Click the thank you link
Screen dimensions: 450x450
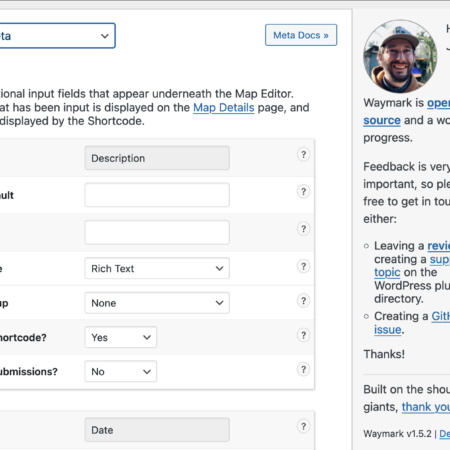[426, 407]
